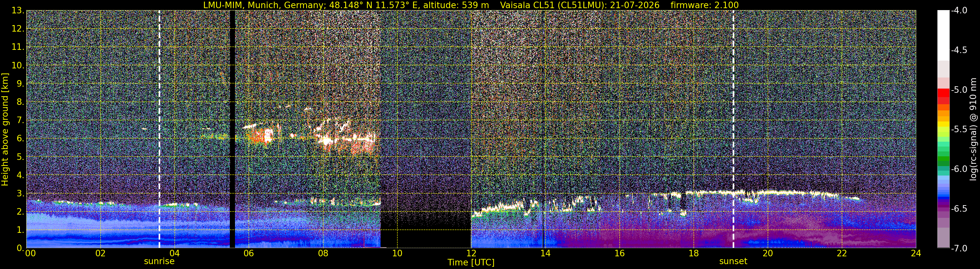This screenshot has width=980, height=269.
Task: Click the 06 tick on the time axis
Action: pyautogui.click(x=248, y=253)
